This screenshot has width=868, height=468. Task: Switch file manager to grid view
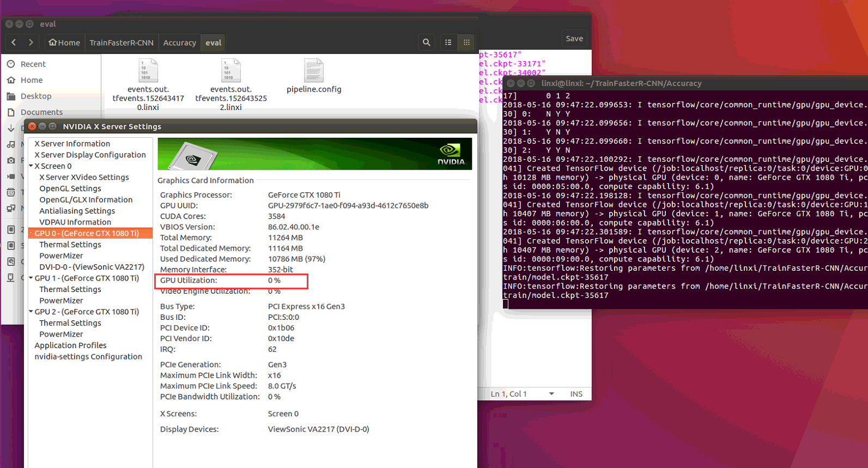tap(466, 42)
